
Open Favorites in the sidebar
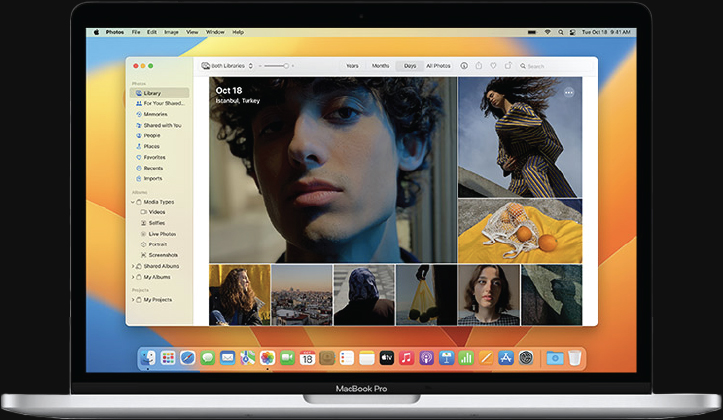(x=160, y=157)
